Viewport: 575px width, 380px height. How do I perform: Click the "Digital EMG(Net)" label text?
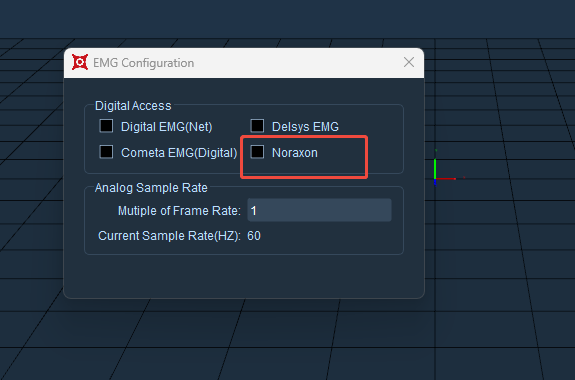pyautogui.click(x=167, y=127)
